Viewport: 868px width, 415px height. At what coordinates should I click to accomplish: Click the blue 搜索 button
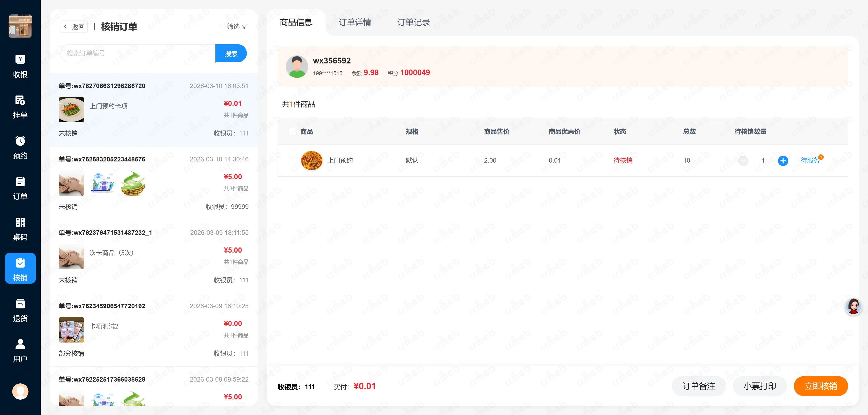tap(231, 53)
